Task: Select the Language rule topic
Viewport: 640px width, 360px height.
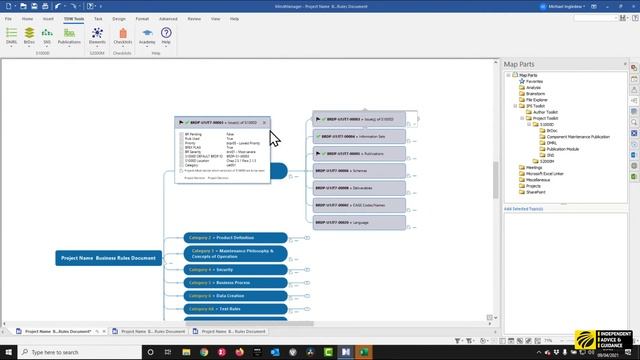Action: pyautogui.click(x=359, y=222)
